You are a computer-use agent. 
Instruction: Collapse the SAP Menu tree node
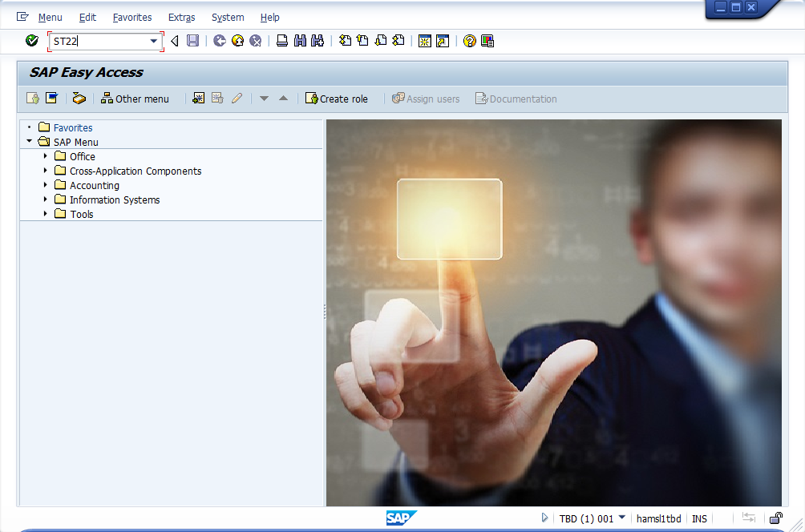(x=30, y=142)
